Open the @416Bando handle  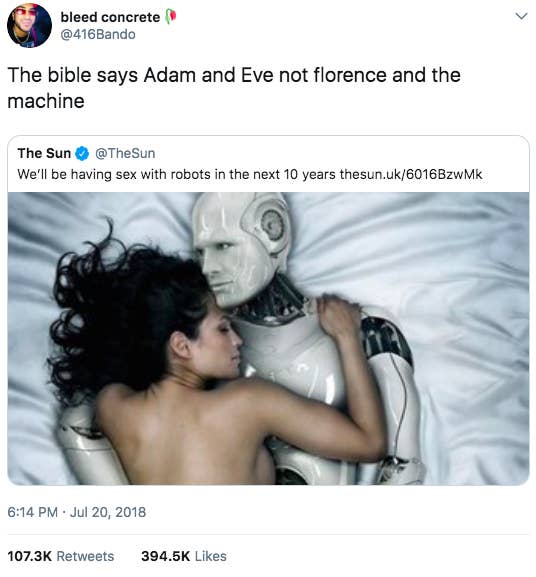[x=97, y=35]
